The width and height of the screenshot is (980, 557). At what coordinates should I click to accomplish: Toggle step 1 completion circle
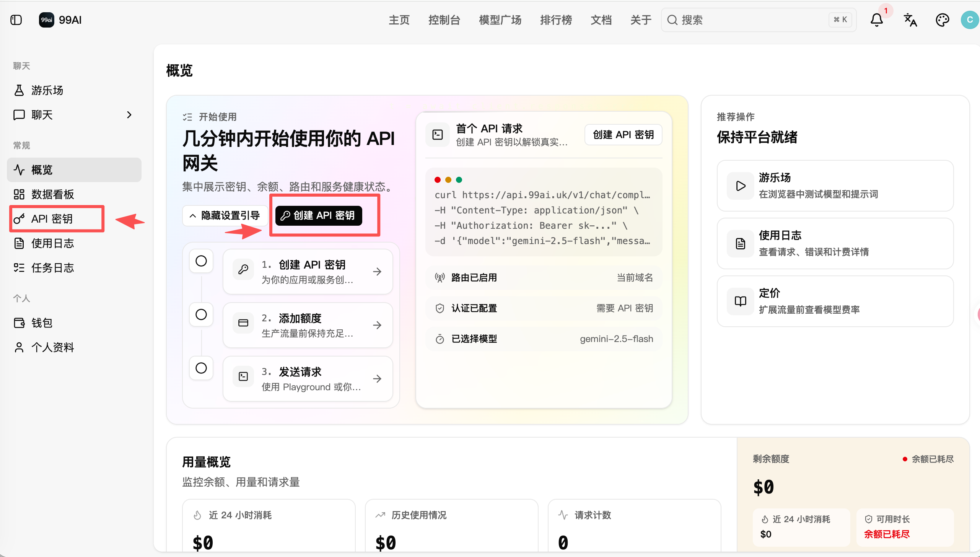pyautogui.click(x=201, y=261)
